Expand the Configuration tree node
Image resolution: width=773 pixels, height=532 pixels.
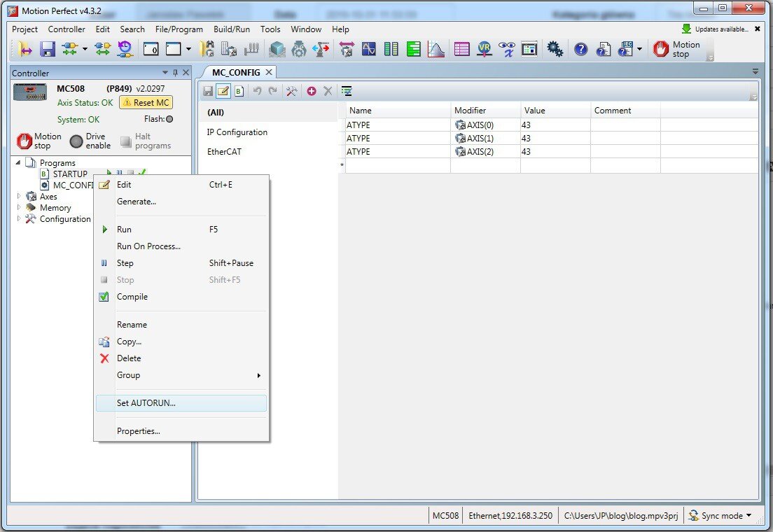(x=19, y=219)
